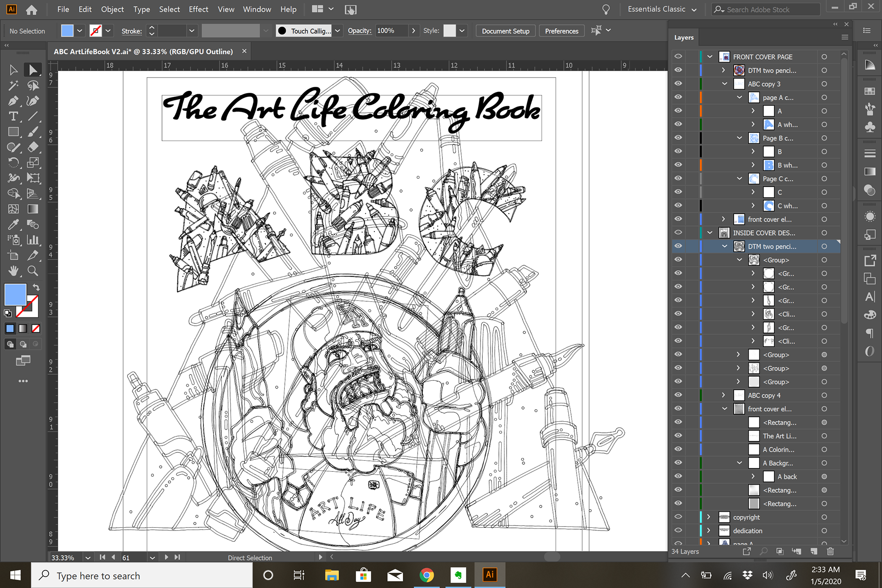
Task: Open the zoom level dropdown
Action: (x=88, y=558)
